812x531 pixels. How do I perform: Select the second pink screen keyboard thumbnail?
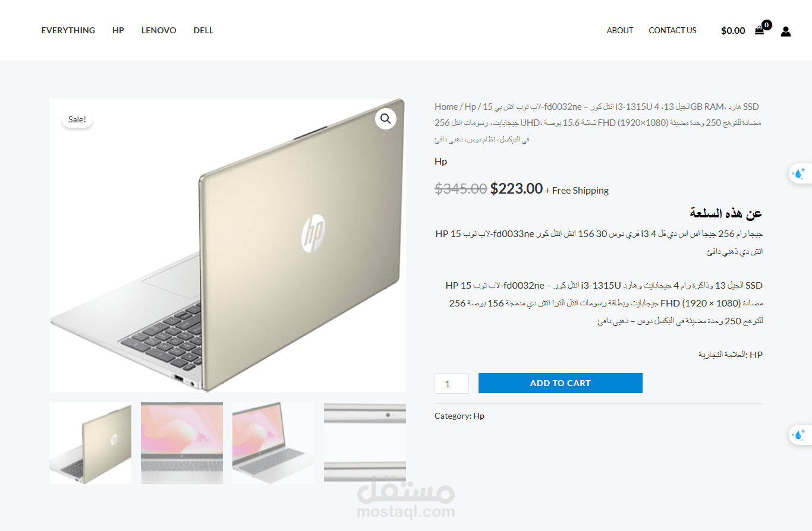(182, 443)
